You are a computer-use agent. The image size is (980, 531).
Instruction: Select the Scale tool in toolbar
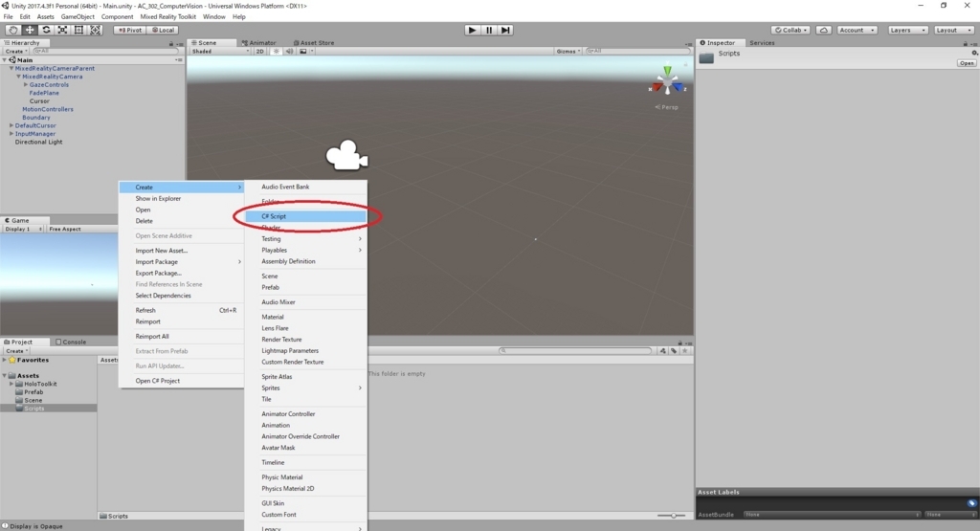tap(62, 30)
